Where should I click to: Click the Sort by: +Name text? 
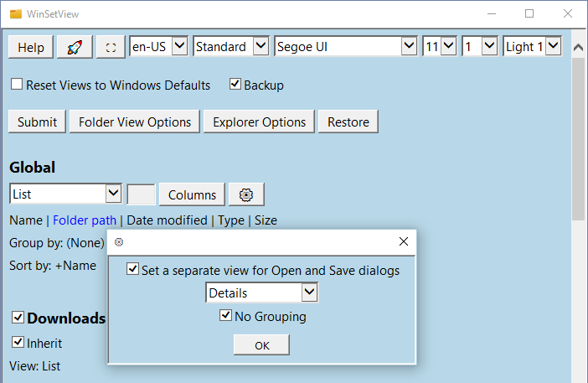pyautogui.click(x=53, y=266)
